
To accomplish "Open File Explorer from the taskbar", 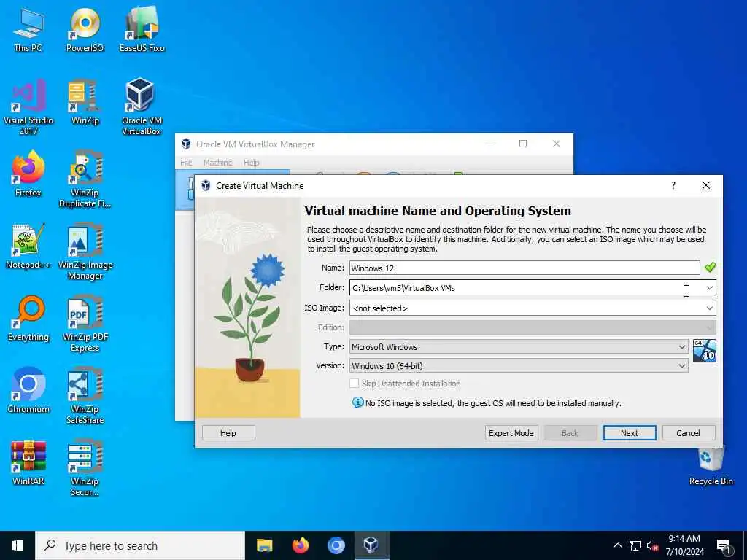I will (264, 545).
